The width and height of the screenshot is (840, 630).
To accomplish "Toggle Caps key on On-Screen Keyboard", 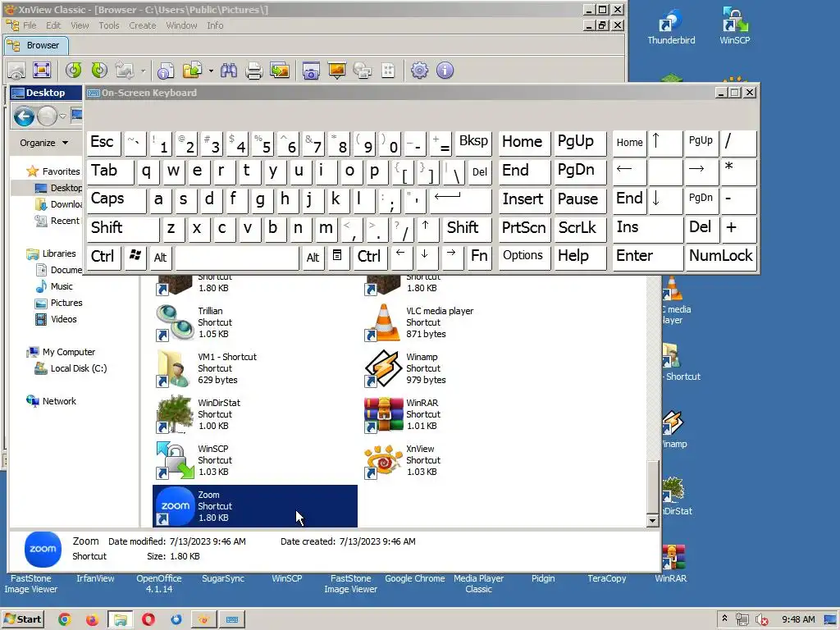I will tap(116, 199).
